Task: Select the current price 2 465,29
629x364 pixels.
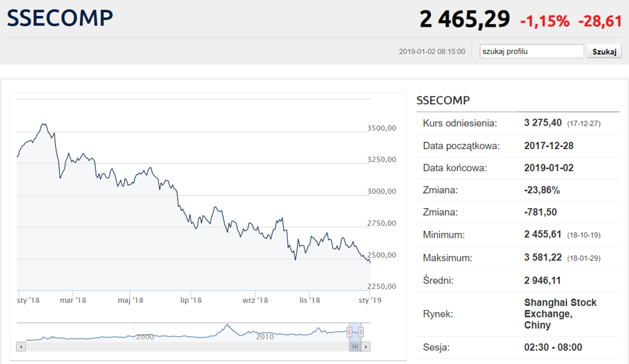Action: click(x=465, y=19)
